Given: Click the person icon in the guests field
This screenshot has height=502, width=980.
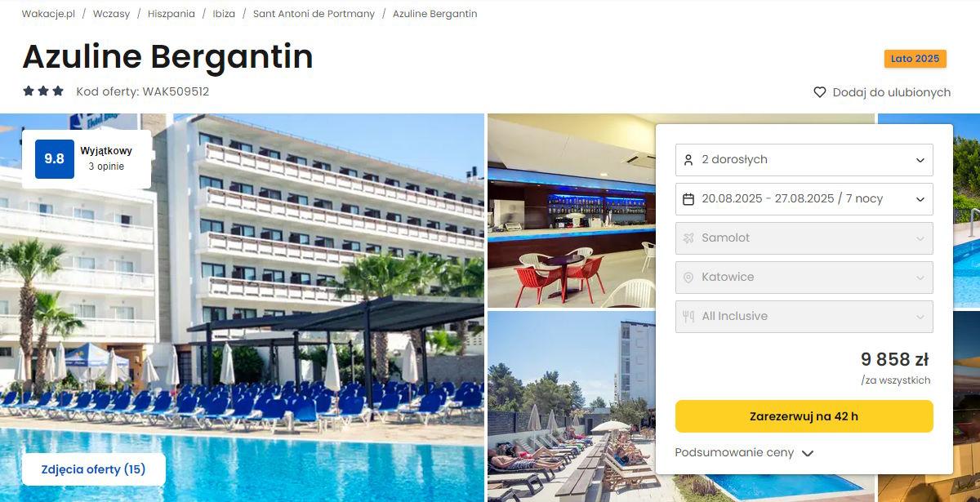Looking at the screenshot, I should [x=688, y=159].
